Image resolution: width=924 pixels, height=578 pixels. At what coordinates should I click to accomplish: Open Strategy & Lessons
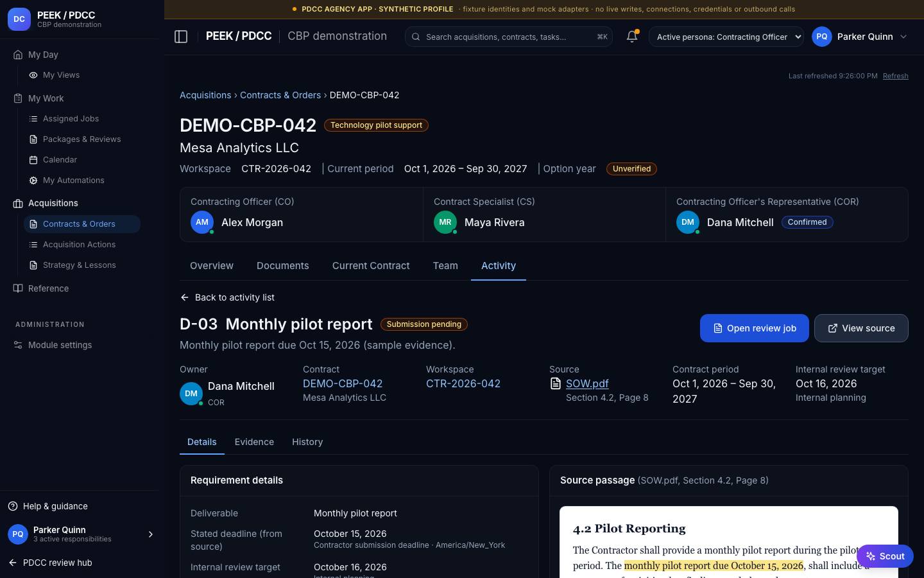[79, 265]
